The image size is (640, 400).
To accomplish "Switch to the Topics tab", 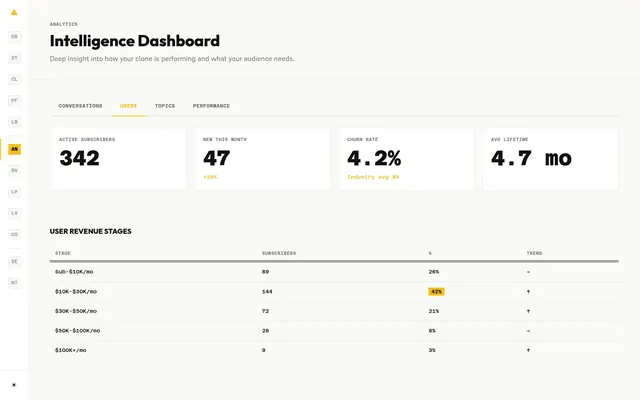I will coord(165,106).
